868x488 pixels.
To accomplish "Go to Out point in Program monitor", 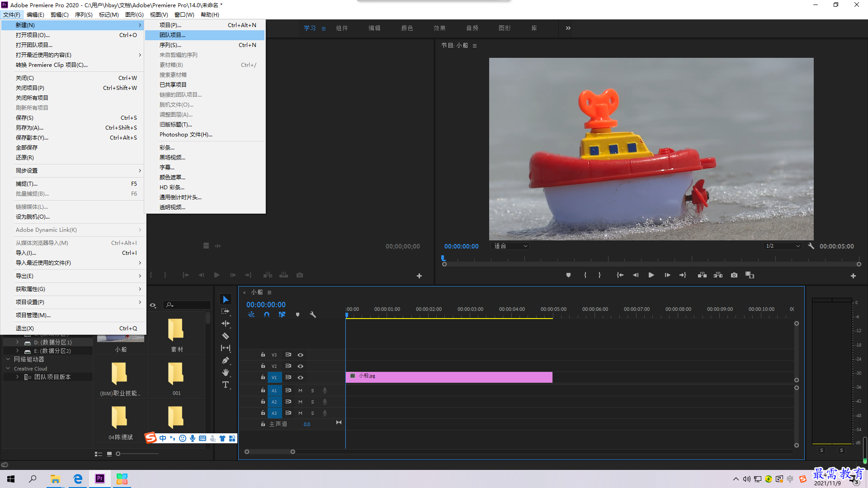I will [x=683, y=275].
